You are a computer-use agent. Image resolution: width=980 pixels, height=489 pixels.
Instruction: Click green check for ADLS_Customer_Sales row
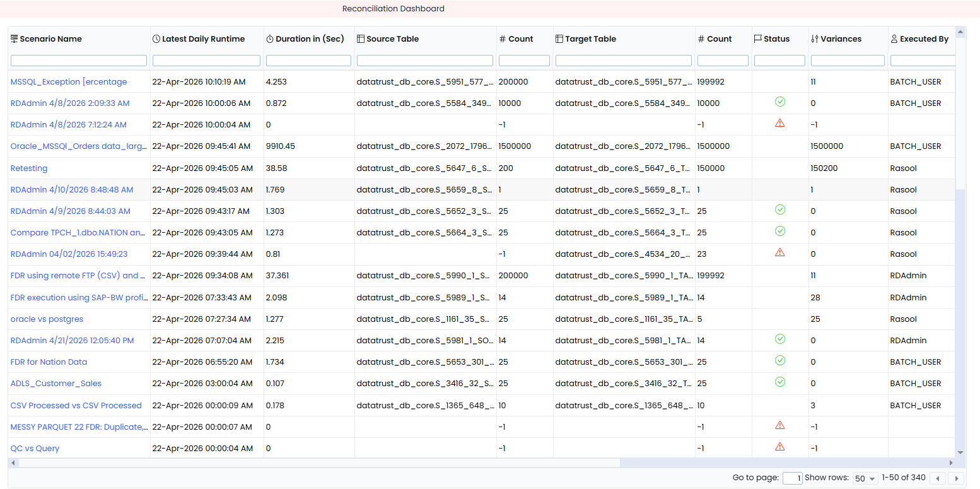point(779,382)
